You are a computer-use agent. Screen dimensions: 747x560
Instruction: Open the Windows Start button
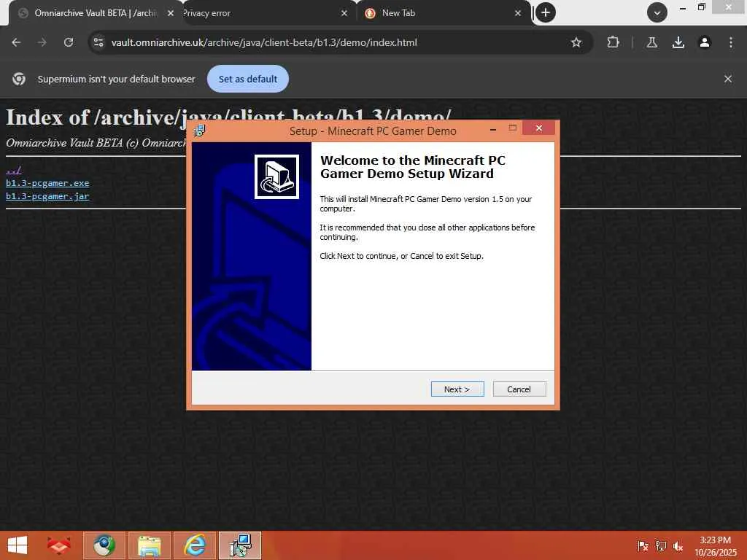pyautogui.click(x=18, y=545)
